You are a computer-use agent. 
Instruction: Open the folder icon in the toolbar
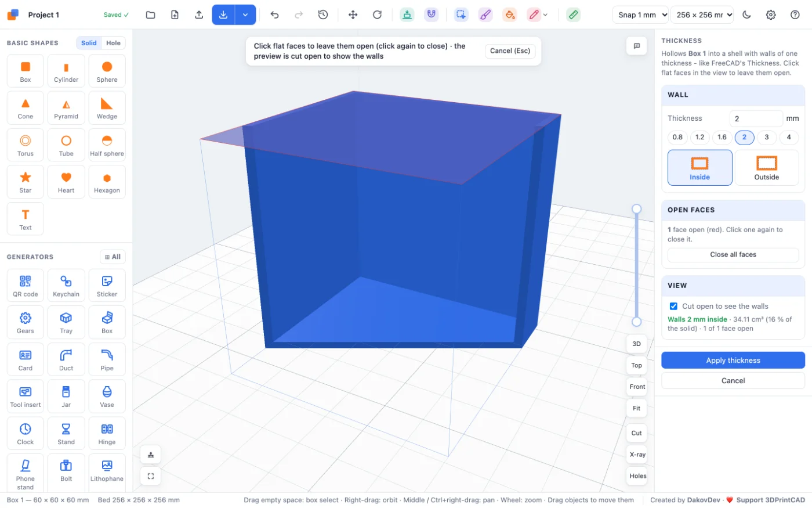coord(150,15)
